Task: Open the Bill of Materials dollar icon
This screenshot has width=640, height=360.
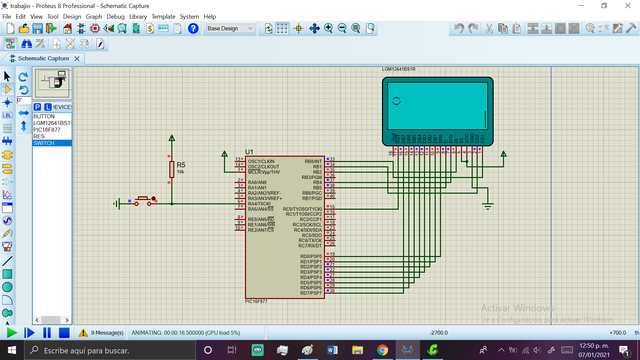Action: [x=150, y=29]
